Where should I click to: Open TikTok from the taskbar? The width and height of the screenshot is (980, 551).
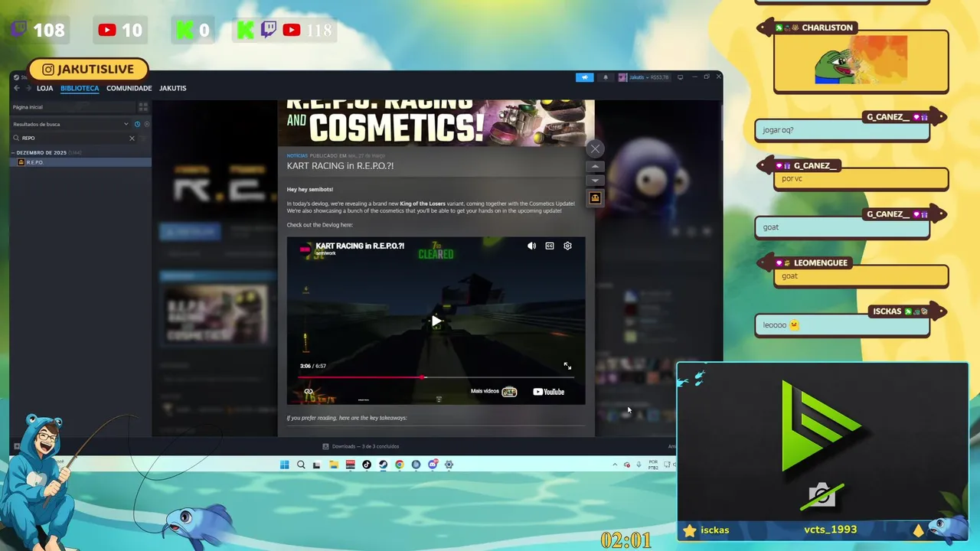367,465
